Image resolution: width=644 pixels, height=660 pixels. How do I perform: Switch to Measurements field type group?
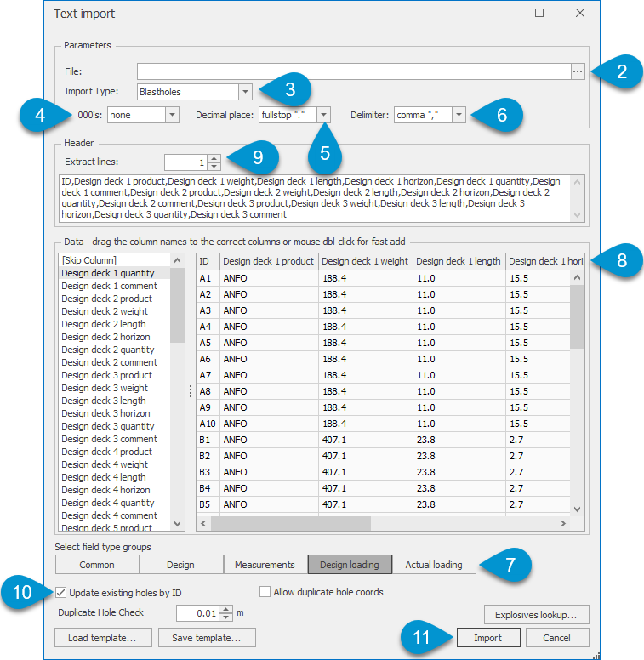click(265, 565)
